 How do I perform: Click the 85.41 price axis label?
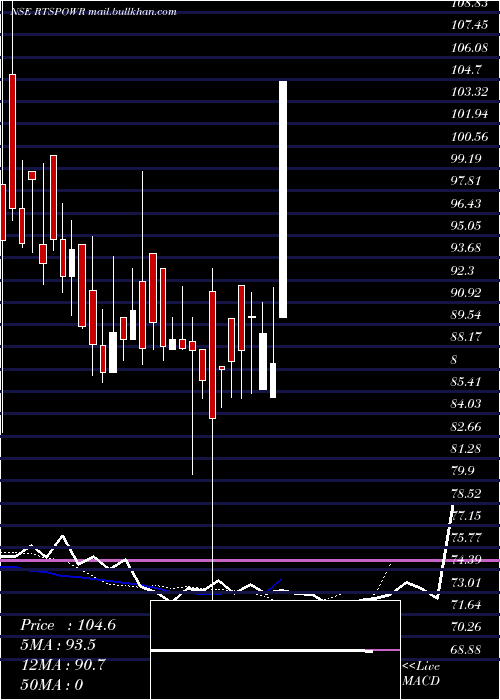[467, 382]
